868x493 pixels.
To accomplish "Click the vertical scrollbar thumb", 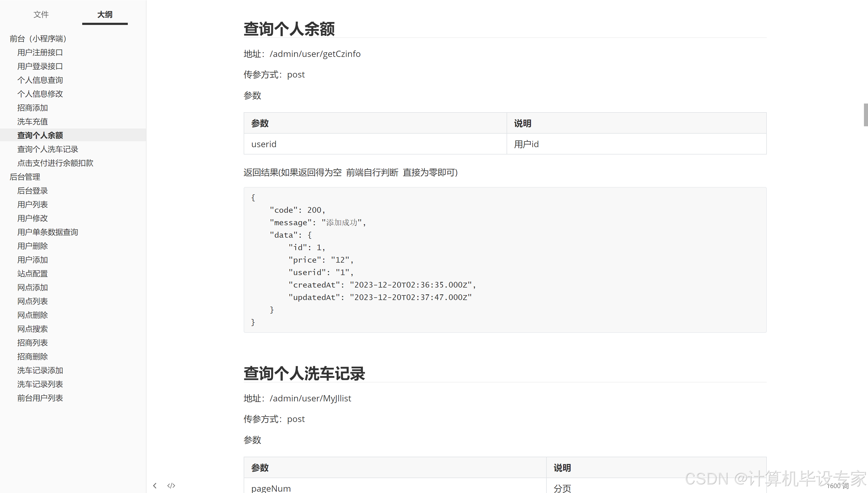I will pos(866,115).
